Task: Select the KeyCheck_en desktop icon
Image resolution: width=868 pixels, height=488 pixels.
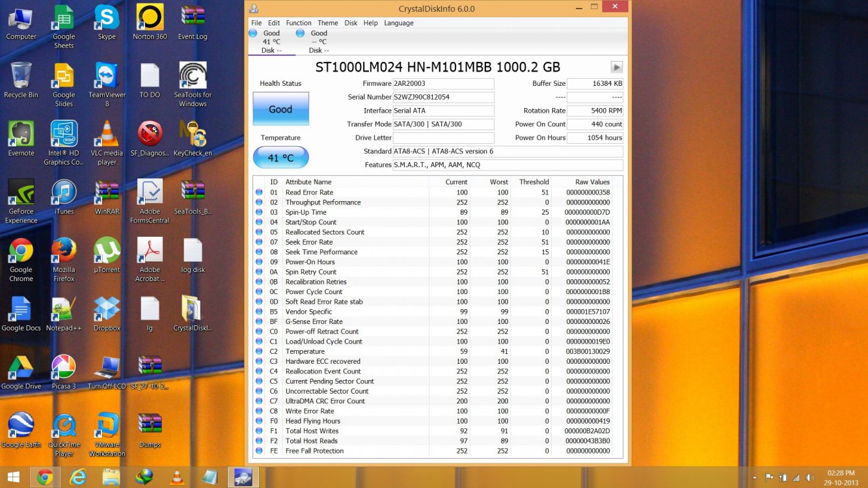Action: click(x=193, y=139)
